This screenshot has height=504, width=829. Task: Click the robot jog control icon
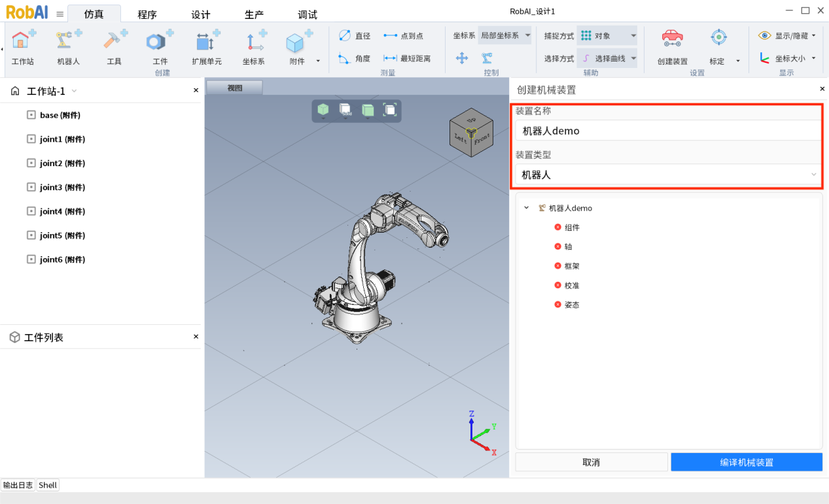pos(487,58)
